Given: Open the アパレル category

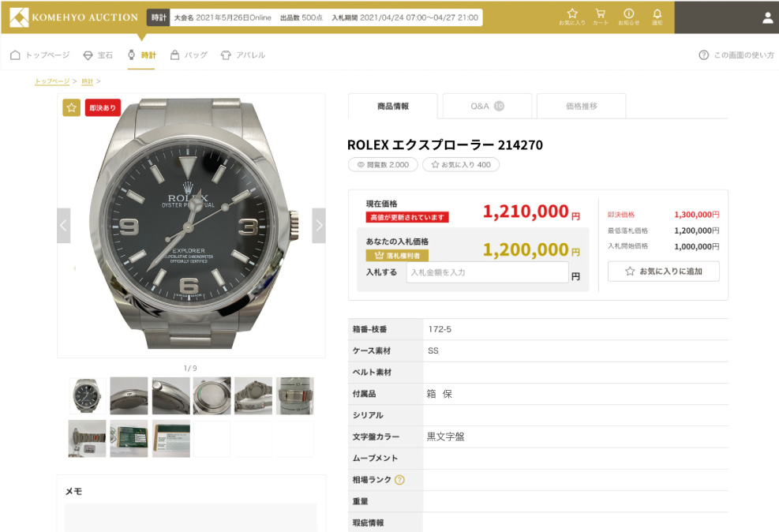Looking at the screenshot, I should pyautogui.click(x=243, y=55).
